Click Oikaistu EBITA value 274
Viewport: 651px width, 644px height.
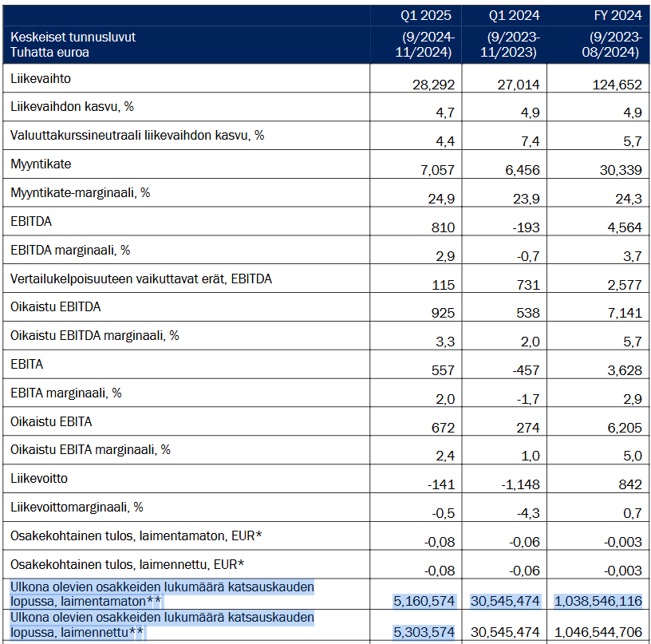(x=528, y=428)
